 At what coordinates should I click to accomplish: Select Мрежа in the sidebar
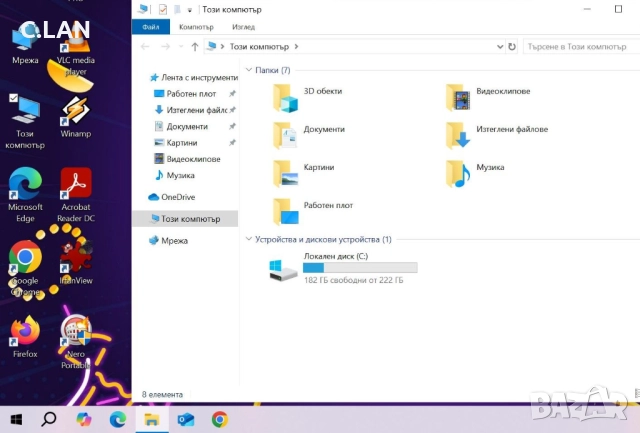(168, 240)
